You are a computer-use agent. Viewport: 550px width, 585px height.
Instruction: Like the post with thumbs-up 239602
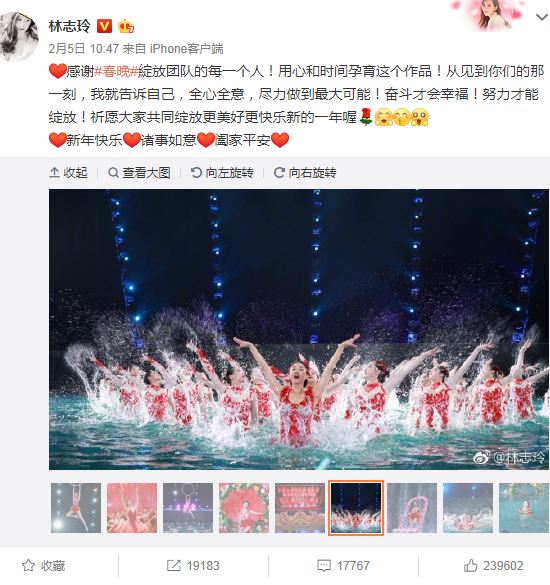click(493, 566)
